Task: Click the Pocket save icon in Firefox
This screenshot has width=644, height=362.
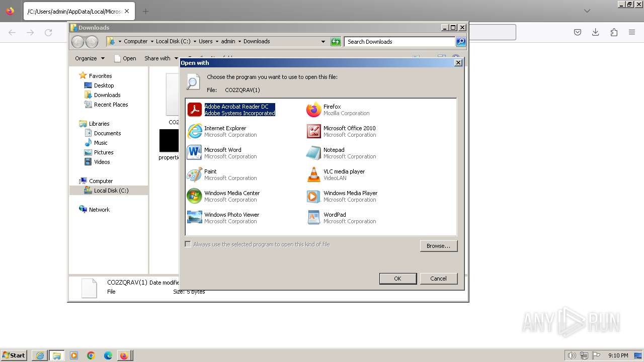Action: point(578,32)
